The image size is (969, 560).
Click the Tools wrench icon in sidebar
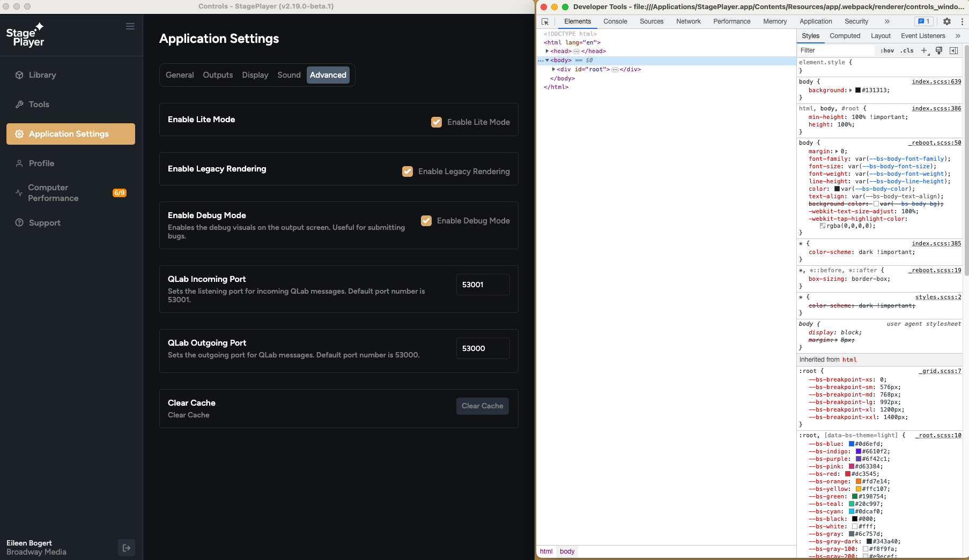click(x=19, y=104)
